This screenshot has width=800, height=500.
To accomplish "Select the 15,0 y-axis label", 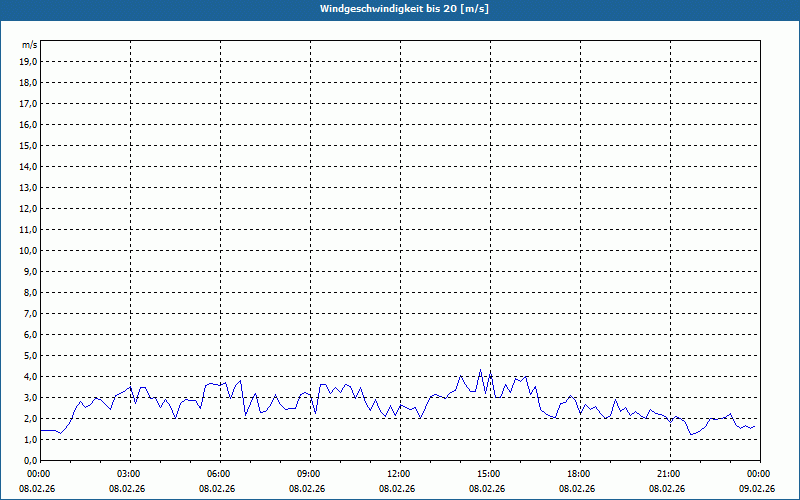I will 28,145.
